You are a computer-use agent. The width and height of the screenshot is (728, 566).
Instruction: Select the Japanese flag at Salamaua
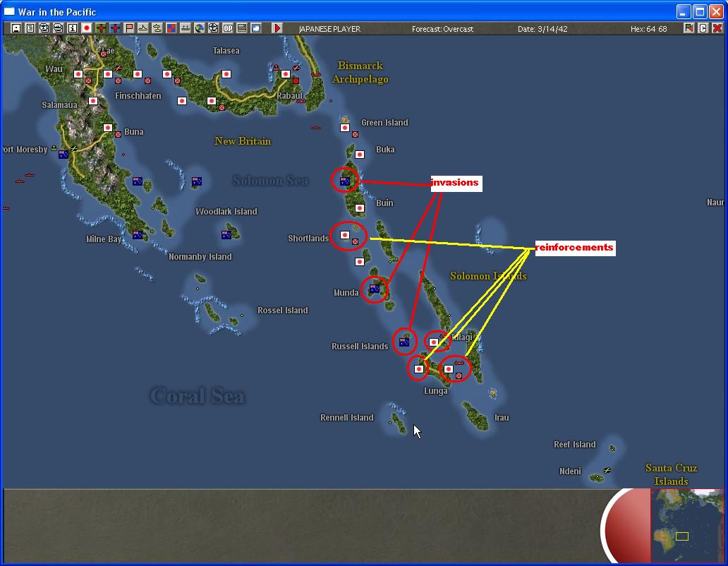coord(93,101)
